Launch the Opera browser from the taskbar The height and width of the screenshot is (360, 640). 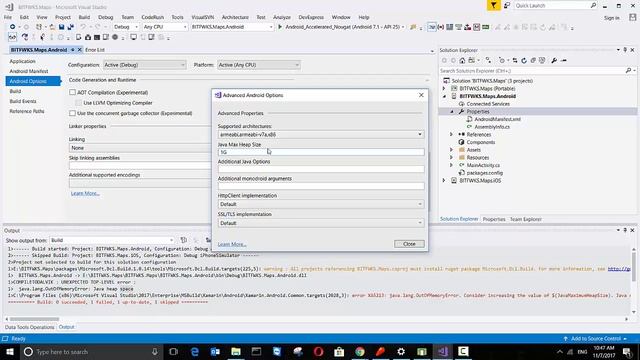point(318,351)
